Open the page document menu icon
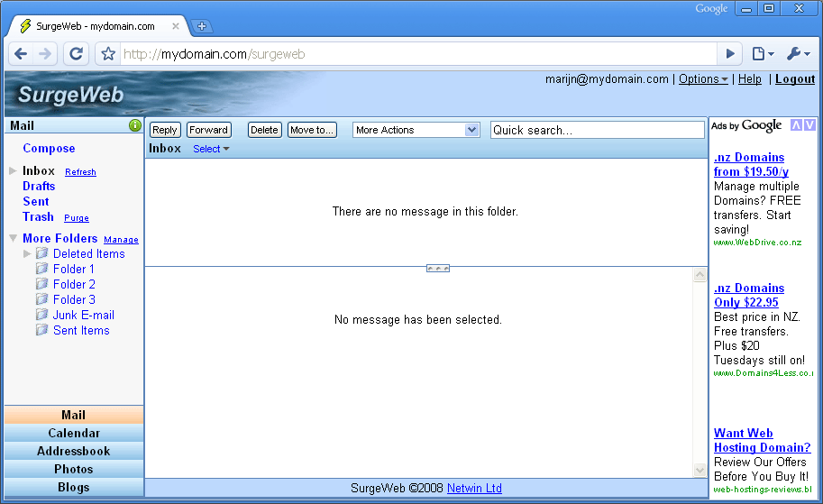This screenshot has width=823, height=504. click(x=762, y=54)
